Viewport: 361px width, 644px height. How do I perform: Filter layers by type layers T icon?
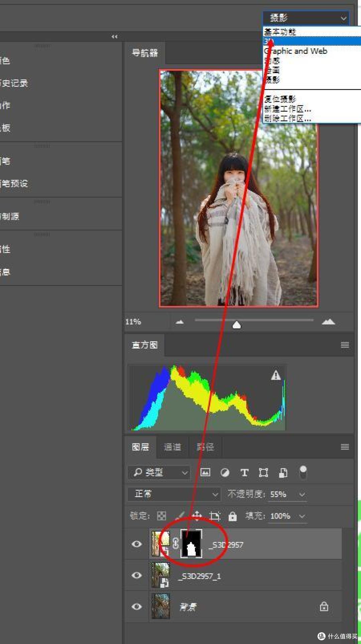[244, 472]
